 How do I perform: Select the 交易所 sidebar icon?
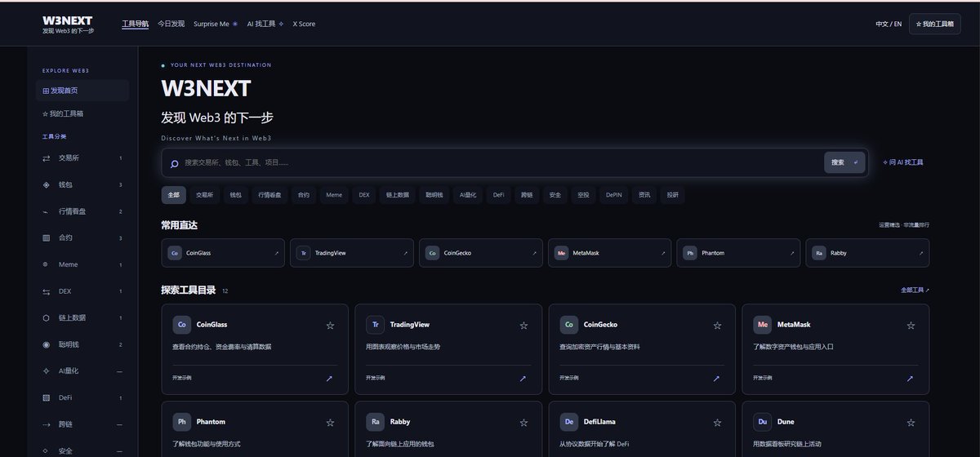46,158
